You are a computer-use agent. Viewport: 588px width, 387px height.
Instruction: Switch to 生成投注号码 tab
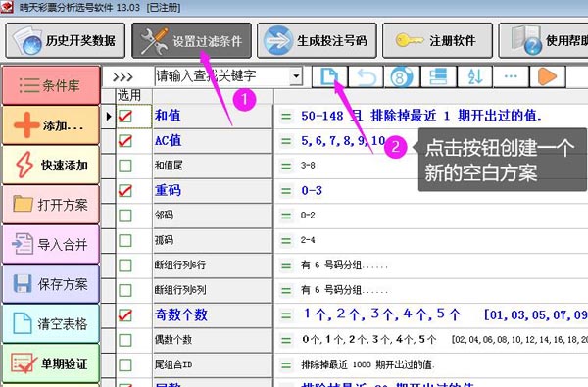(x=317, y=40)
